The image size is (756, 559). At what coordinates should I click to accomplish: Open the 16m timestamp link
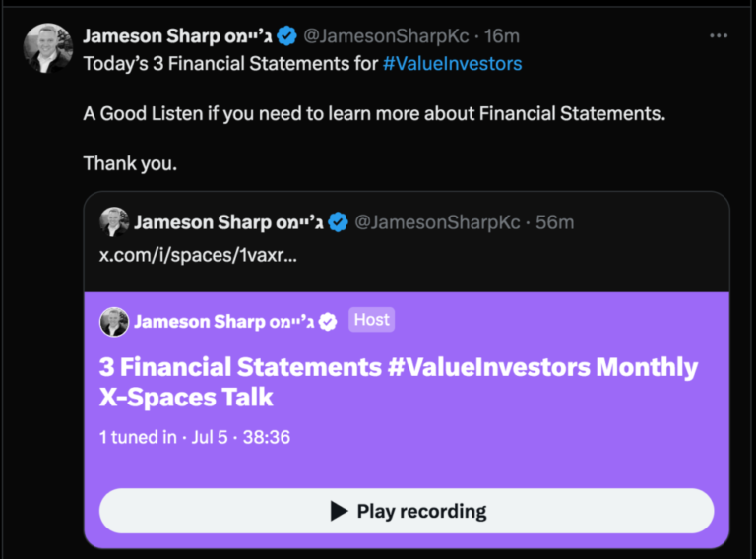501,36
